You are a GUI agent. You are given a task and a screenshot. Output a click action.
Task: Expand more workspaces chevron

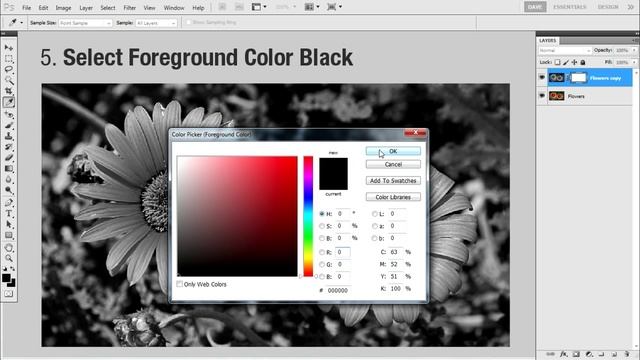coord(631,7)
